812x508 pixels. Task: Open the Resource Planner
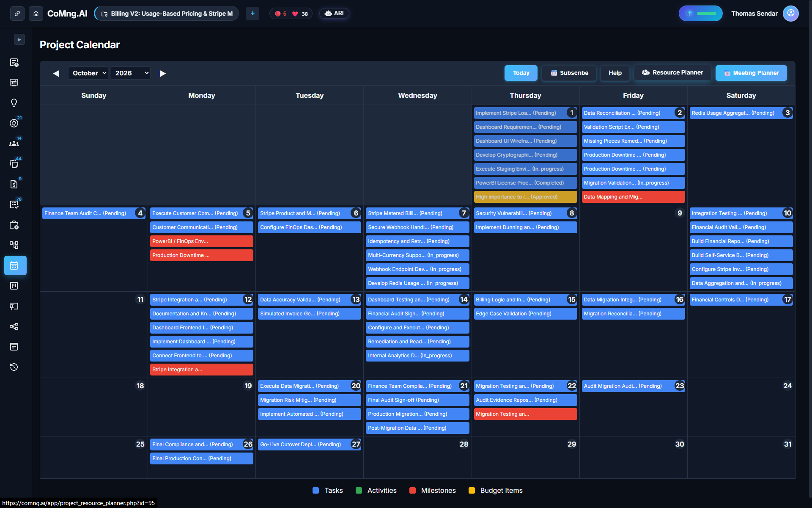[672, 73]
